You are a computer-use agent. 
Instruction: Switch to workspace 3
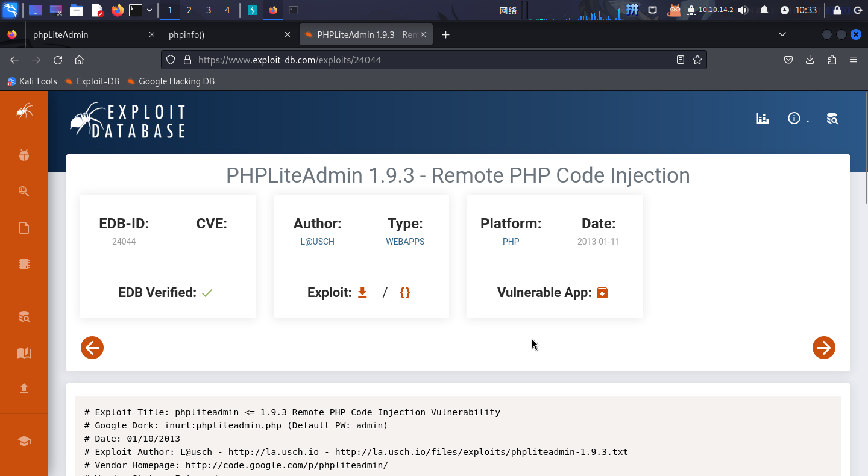click(x=209, y=10)
